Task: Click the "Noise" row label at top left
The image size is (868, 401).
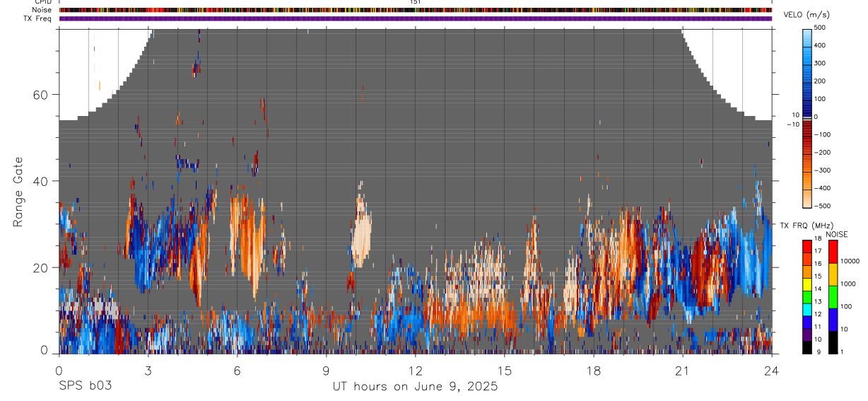Action: (42, 10)
